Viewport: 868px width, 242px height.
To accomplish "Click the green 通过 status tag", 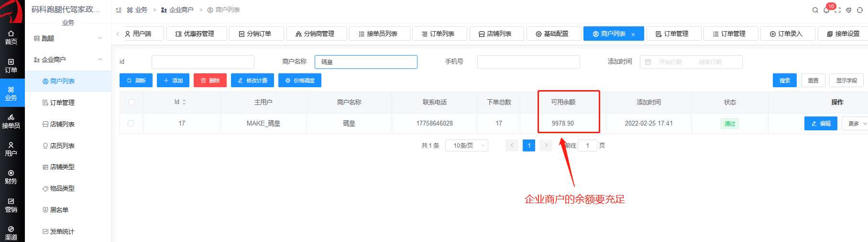I will coord(730,124).
